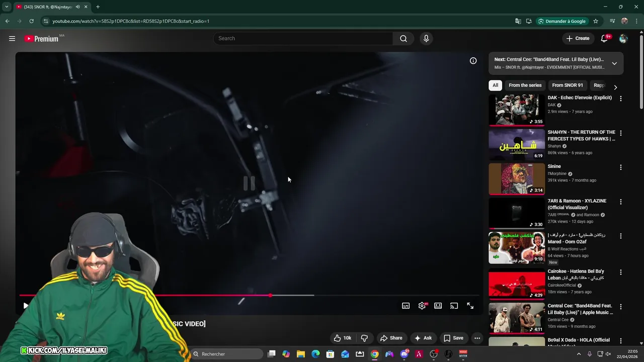Screen dimensions: 644x362
Task: Reload the page
Action: click(31, 21)
